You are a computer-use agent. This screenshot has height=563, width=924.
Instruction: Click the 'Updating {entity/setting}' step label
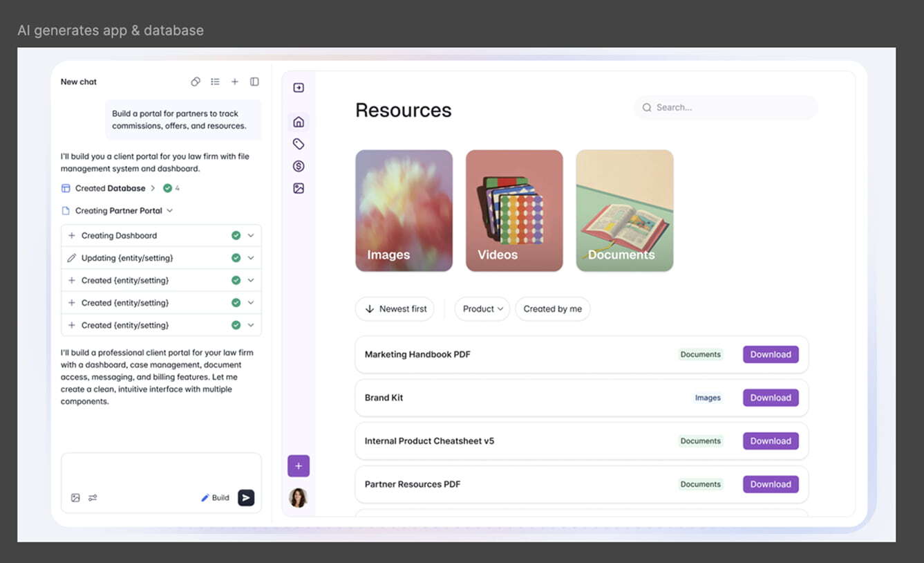(x=127, y=258)
